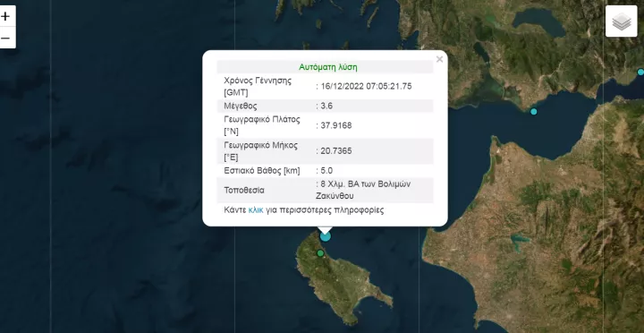Follow the κλικ link for more information
This screenshot has height=333, width=644.
pos(256,210)
